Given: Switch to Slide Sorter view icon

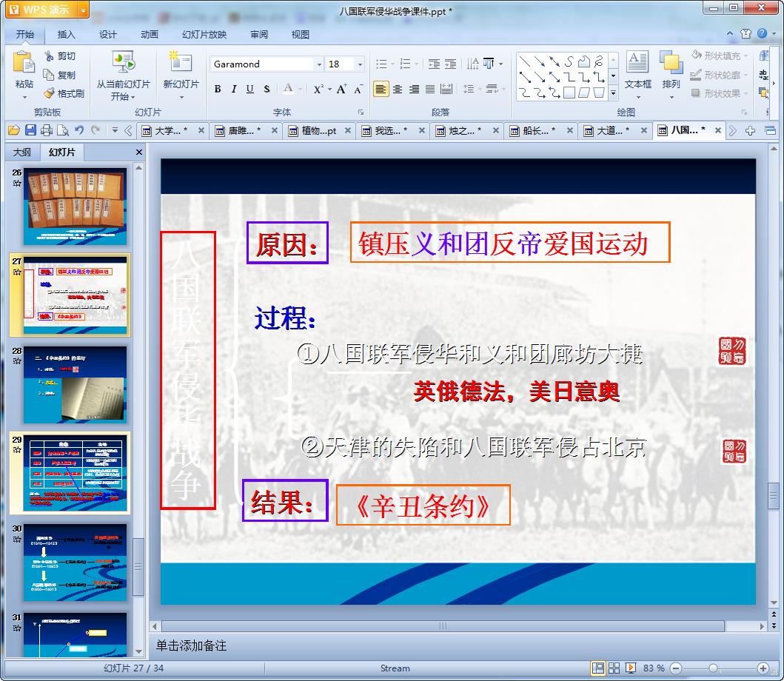Looking at the screenshot, I should pyautogui.click(x=614, y=668).
